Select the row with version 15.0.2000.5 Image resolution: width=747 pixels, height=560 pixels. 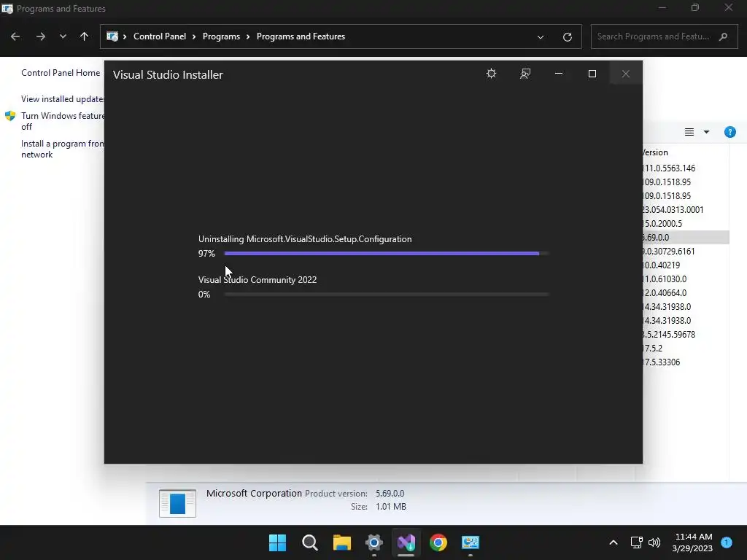[x=686, y=223]
